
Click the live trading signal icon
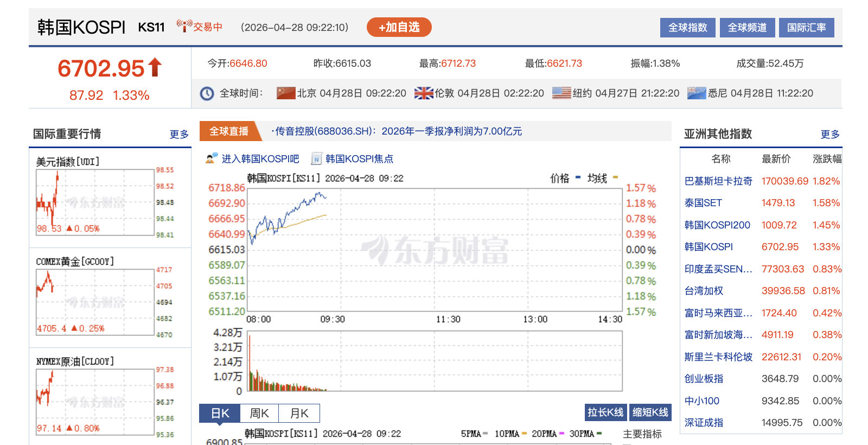(184, 26)
